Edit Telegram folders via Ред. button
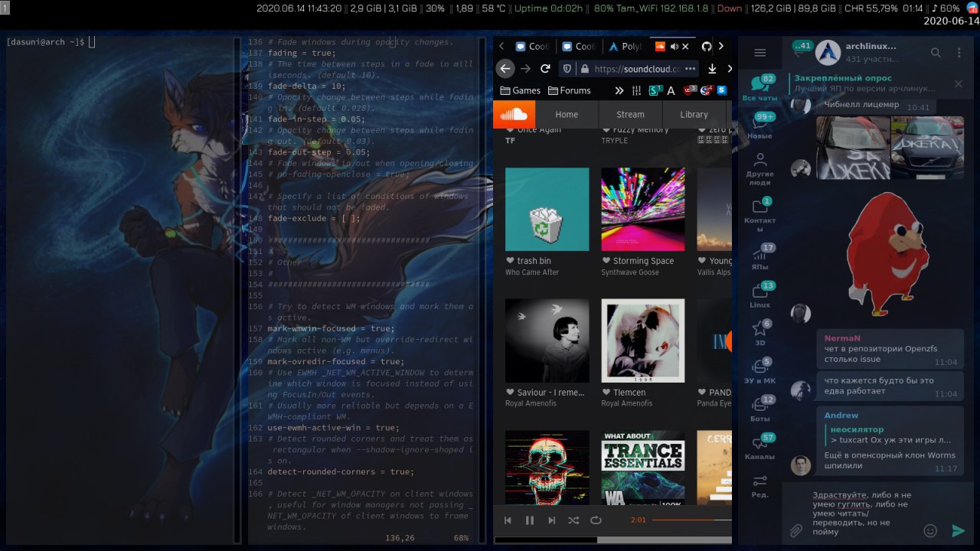This screenshot has height=551, width=980. [759, 485]
